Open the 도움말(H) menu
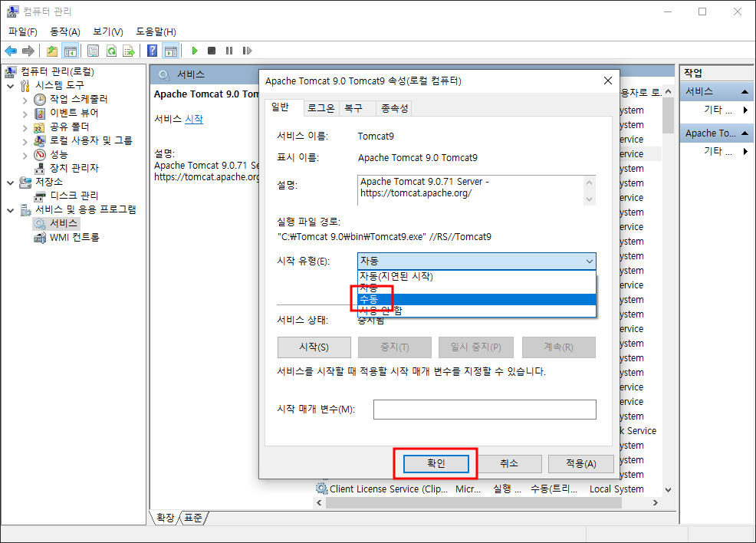This screenshot has height=543, width=756. (x=156, y=31)
